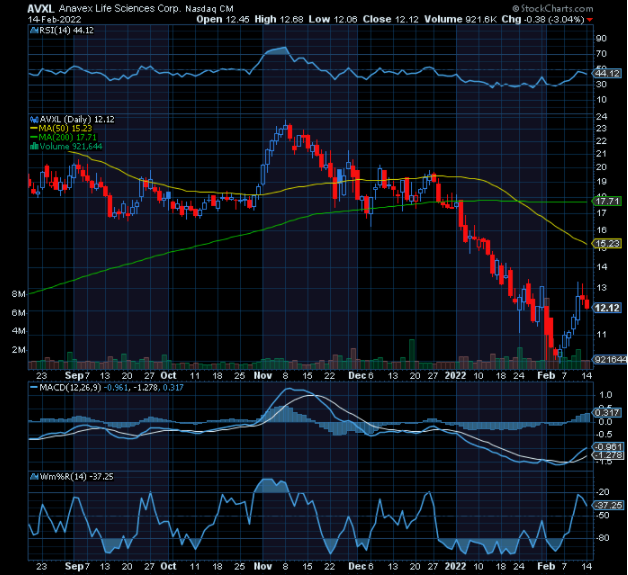This screenshot has height=575, width=628.
Task: Click the Wm%R(14) legend chart icon
Action: coord(34,477)
